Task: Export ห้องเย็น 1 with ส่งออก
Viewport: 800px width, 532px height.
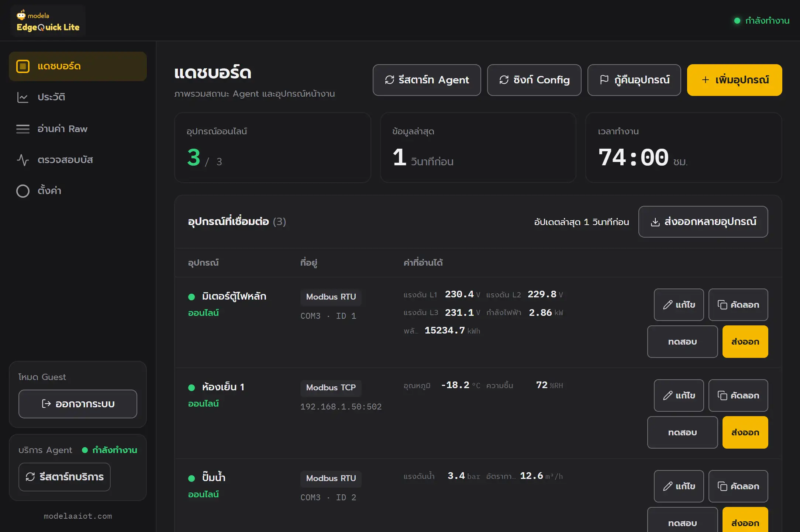Action: (x=745, y=432)
